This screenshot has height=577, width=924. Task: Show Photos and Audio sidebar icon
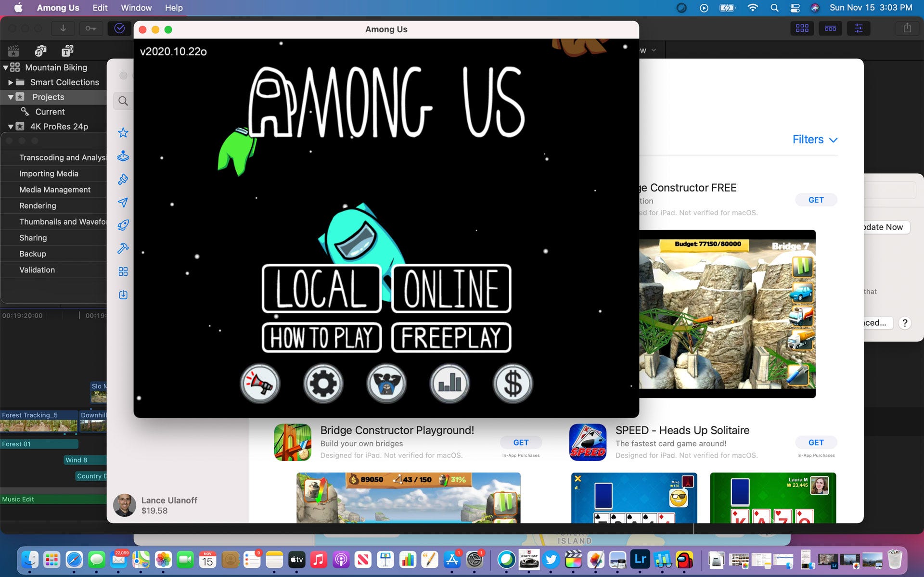point(40,51)
